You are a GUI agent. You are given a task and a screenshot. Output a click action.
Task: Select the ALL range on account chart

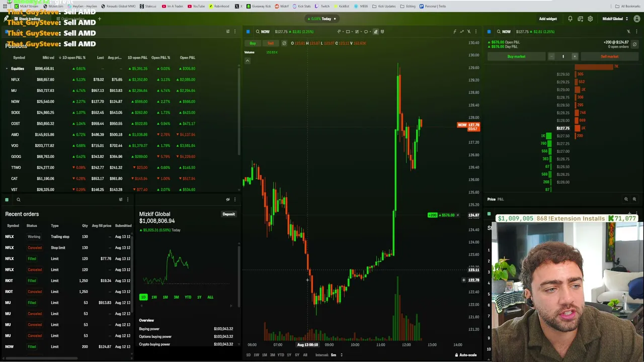210,297
